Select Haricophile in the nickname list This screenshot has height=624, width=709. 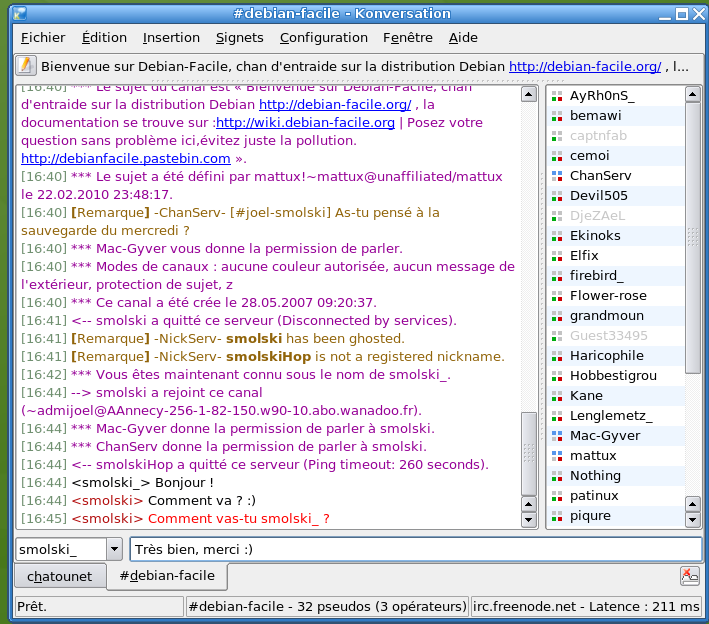pos(607,356)
